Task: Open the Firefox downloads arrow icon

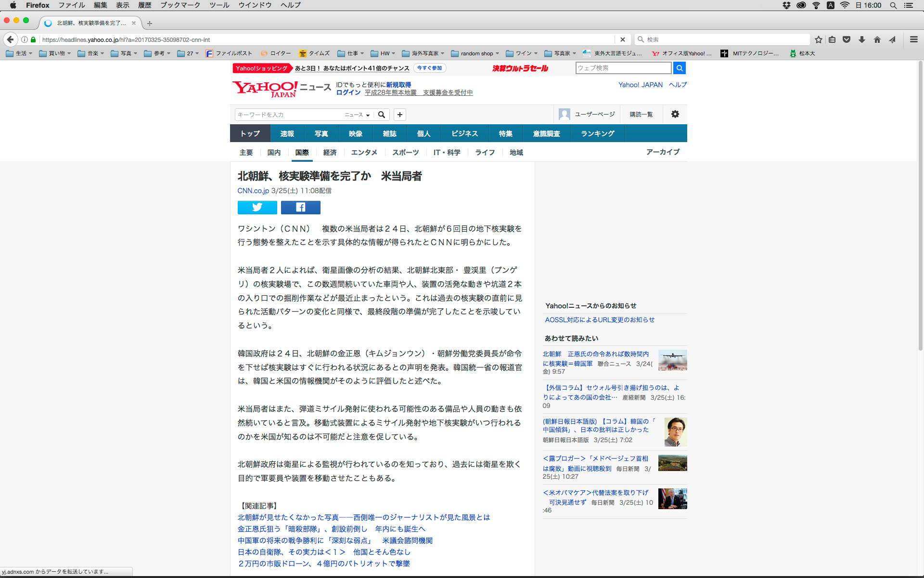Action: point(862,39)
